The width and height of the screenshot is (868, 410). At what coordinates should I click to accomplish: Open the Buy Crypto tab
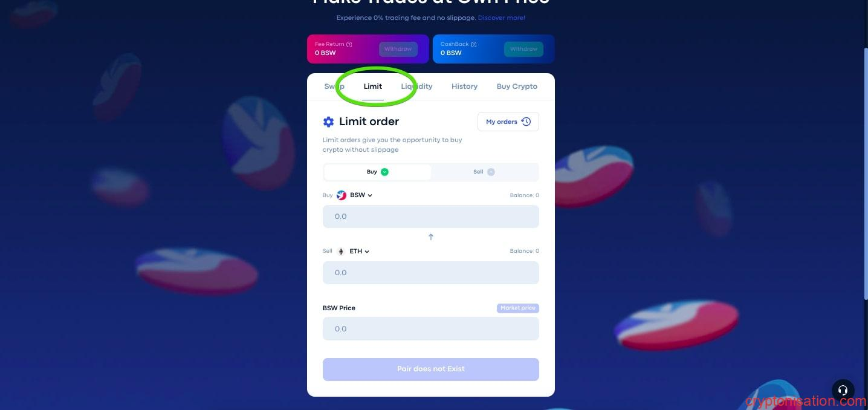pyautogui.click(x=517, y=86)
